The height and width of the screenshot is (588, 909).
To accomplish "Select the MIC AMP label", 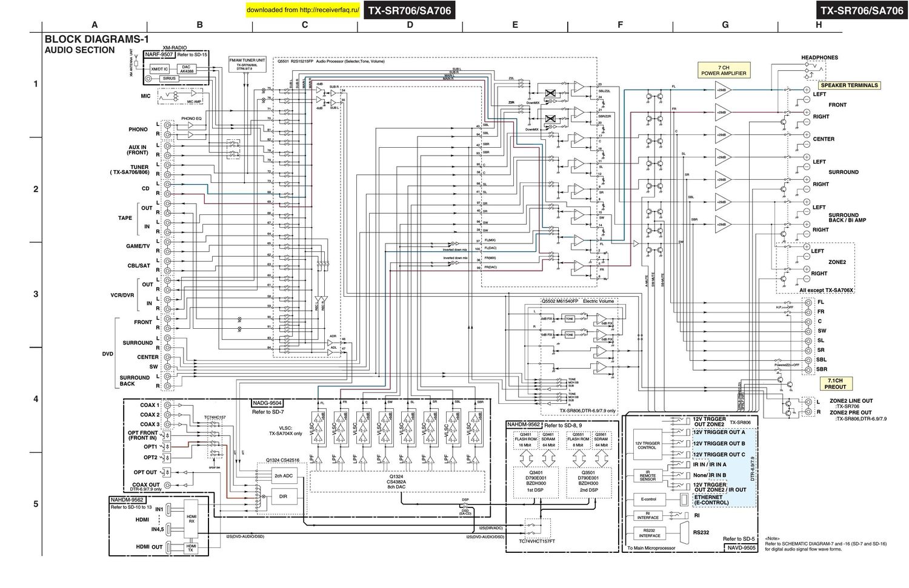I will (x=194, y=102).
